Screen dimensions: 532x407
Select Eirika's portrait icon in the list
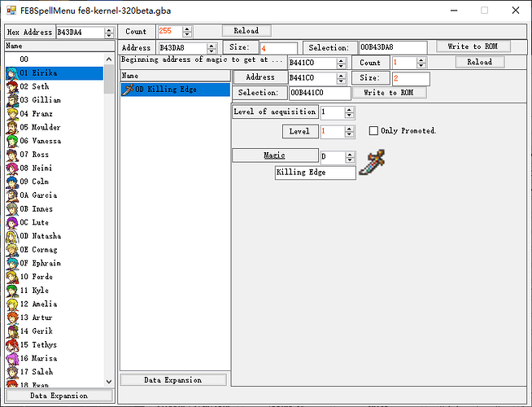point(12,73)
